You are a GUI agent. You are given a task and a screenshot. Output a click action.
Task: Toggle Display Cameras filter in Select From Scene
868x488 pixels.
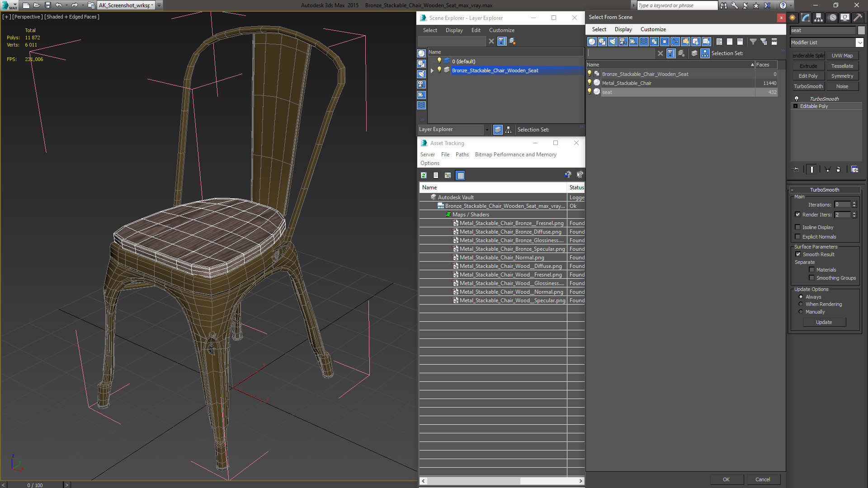623,42
